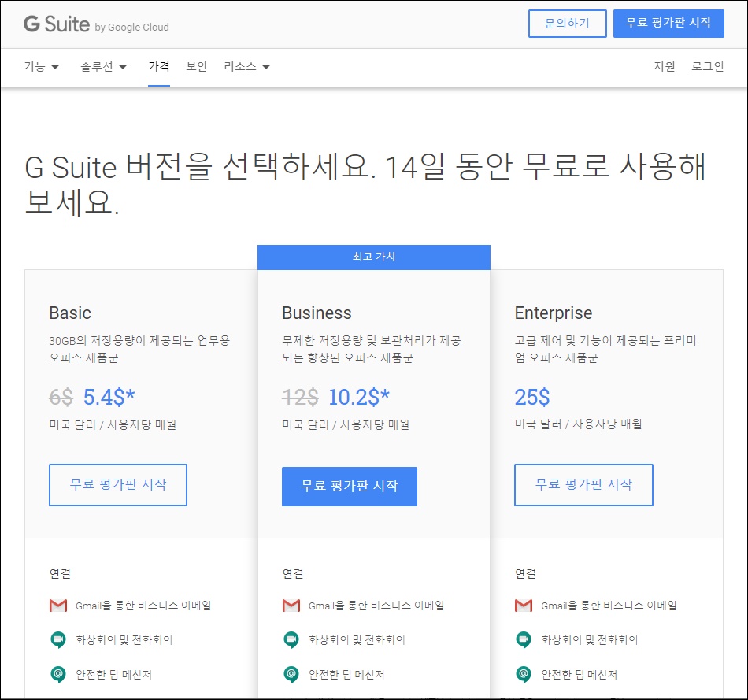
Task: Click team messenger icon in Business plan
Action: [x=291, y=674]
